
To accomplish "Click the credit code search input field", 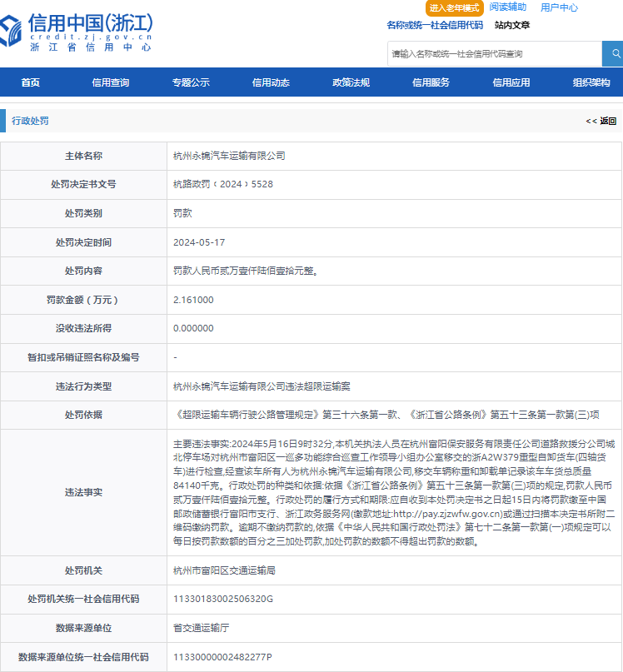I will click(495, 54).
